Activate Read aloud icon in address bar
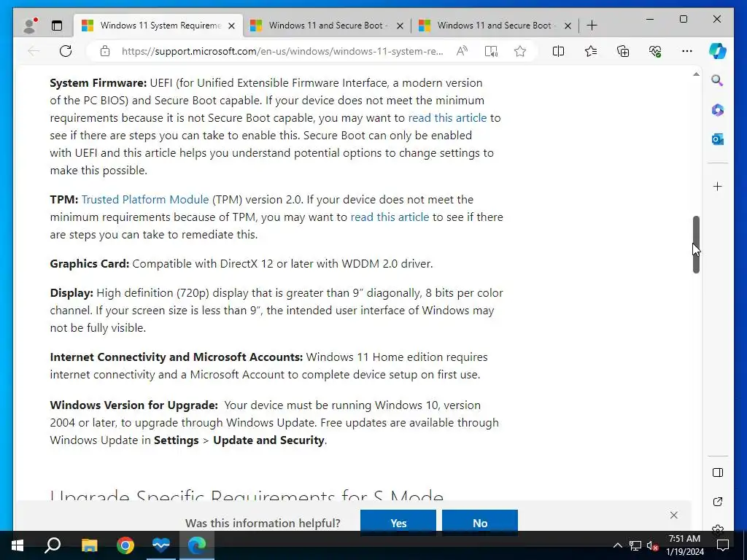 coord(461,51)
